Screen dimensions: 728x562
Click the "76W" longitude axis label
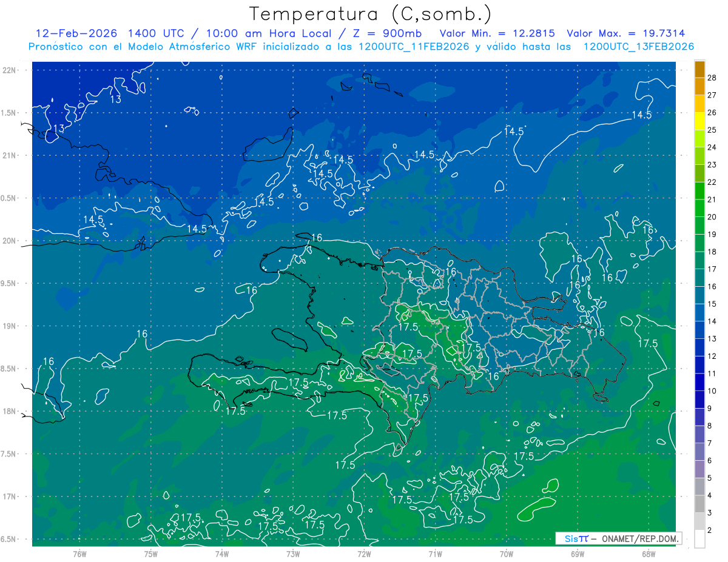click(79, 554)
